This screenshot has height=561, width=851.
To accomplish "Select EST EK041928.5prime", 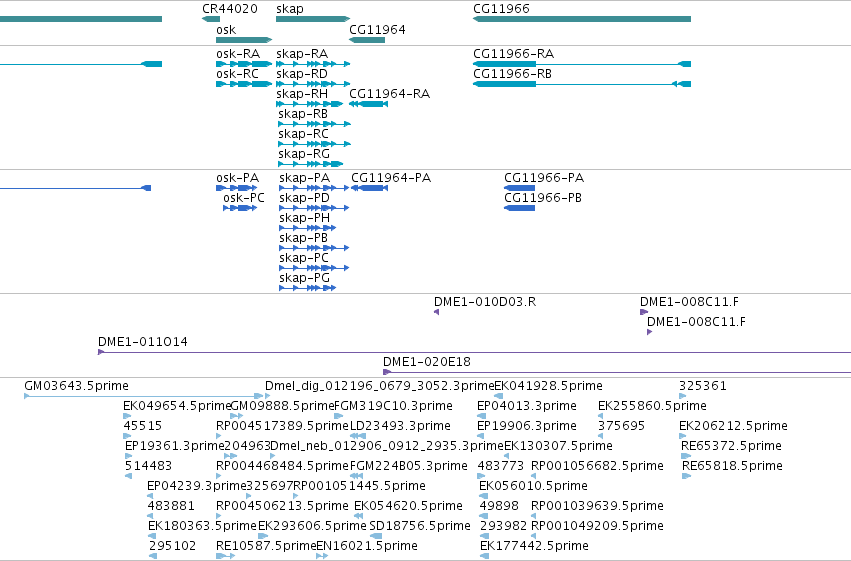I will point(549,386).
